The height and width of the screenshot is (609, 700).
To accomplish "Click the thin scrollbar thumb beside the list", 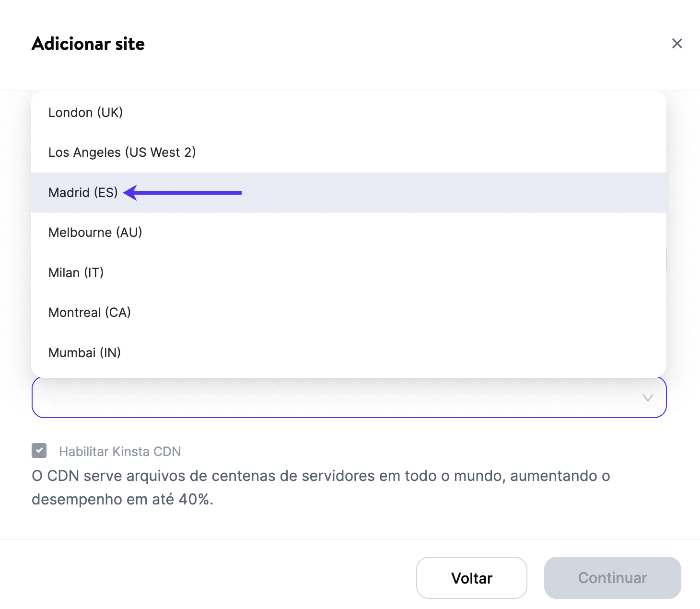I will click(x=666, y=259).
